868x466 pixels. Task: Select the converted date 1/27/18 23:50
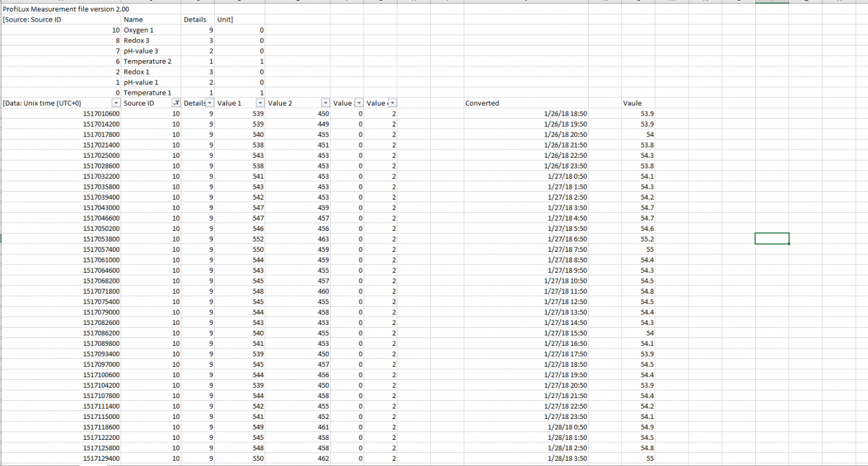(x=526, y=416)
